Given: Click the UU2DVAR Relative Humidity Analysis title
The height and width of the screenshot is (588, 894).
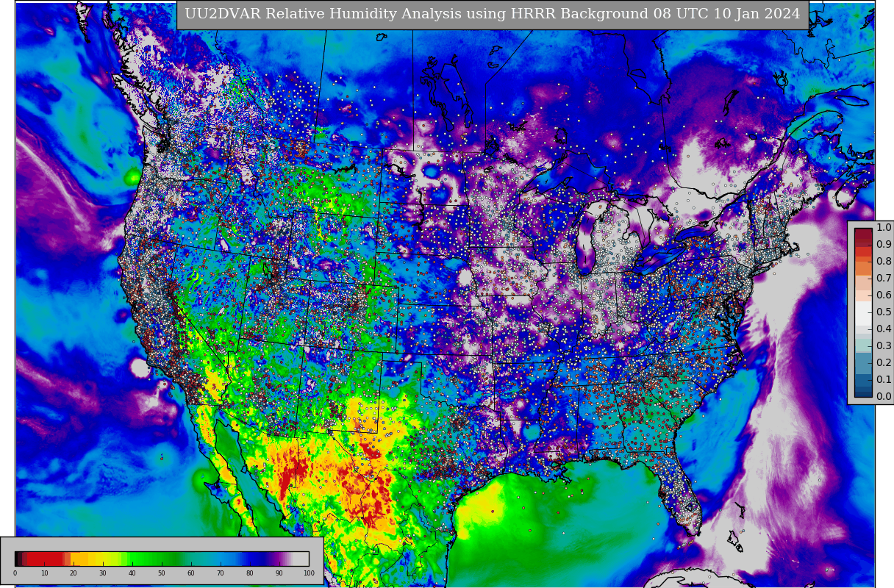Looking at the screenshot, I should tap(493, 15).
